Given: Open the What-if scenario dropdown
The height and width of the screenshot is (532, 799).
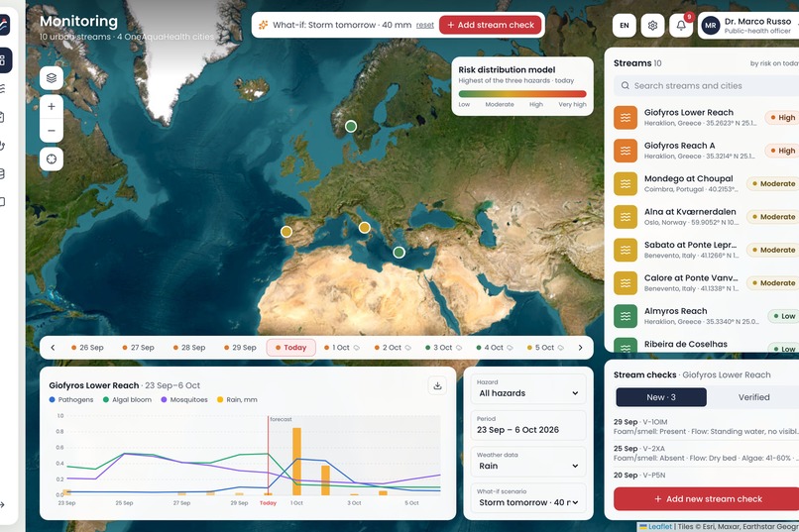Looking at the screenshot, I should pyautogui.click(x=528, y=498).
